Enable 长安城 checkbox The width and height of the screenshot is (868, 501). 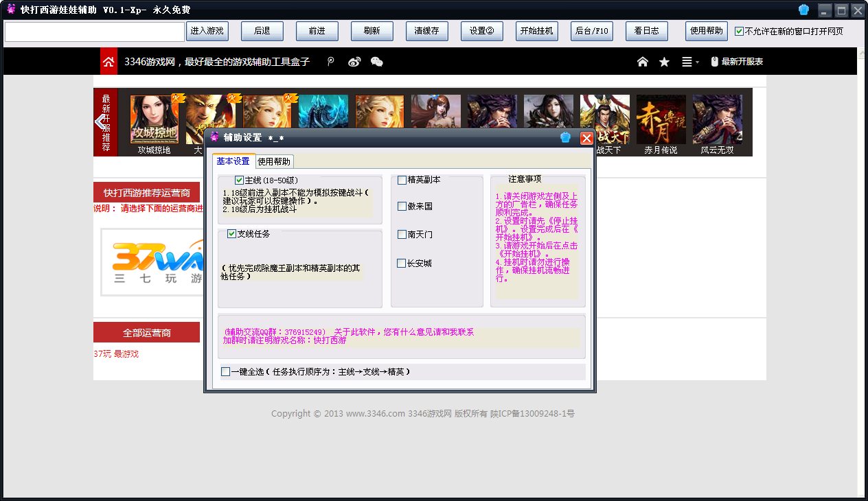pyautogui.click(x=402, y=264)
